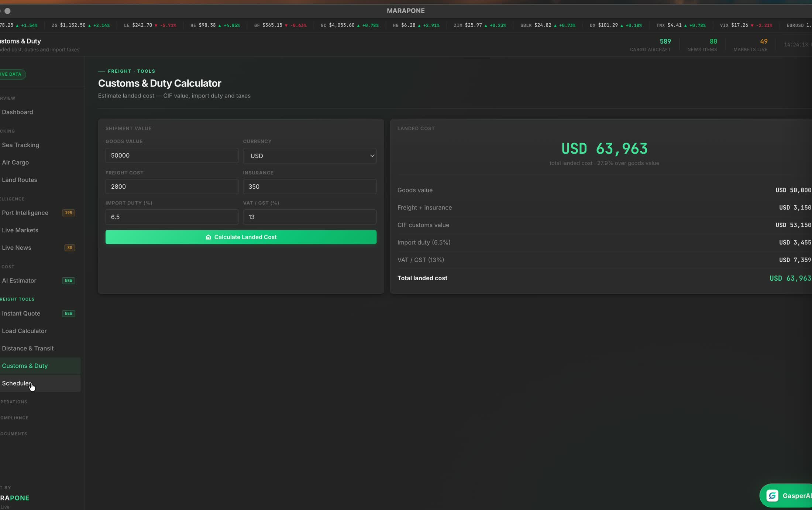Click the 49 Markets Live counter
The image size is (812, 510).
[750, 45]
